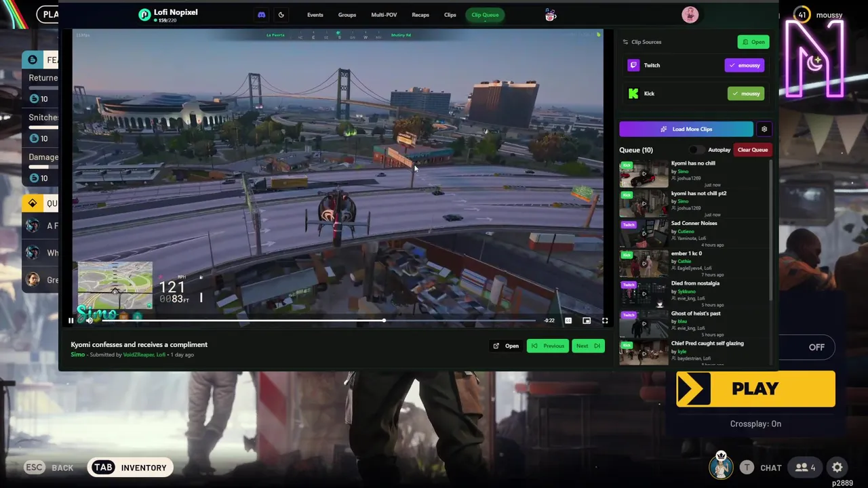Open the Clips tab
868x488 pixels.
450,15
